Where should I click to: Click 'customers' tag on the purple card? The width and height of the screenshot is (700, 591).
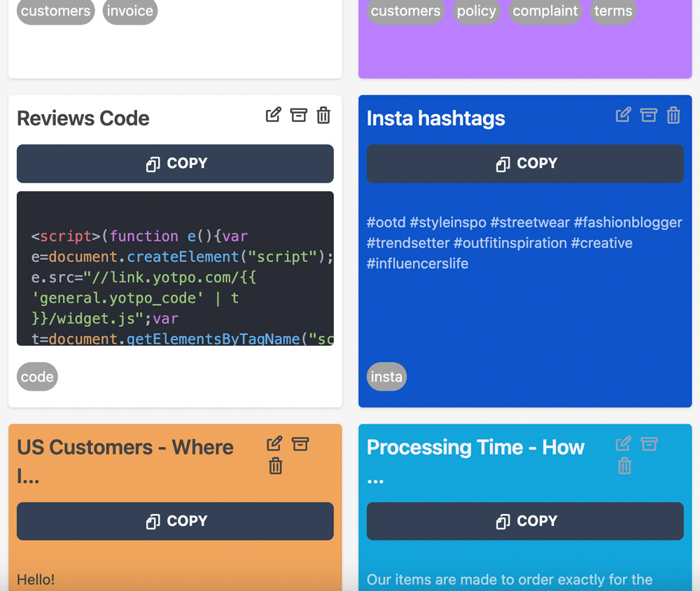(x=406, y=11)
